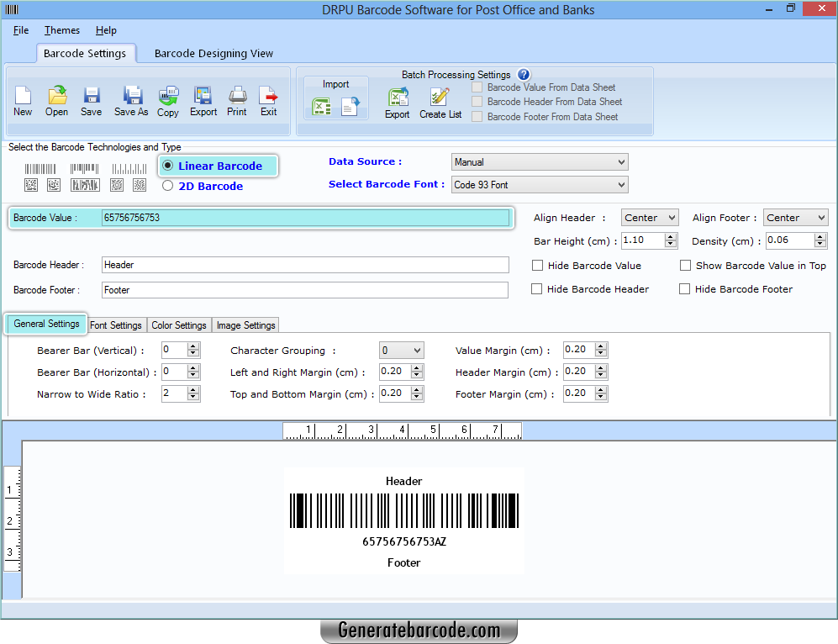
Task: Open the Help menu
Action: 106,30
